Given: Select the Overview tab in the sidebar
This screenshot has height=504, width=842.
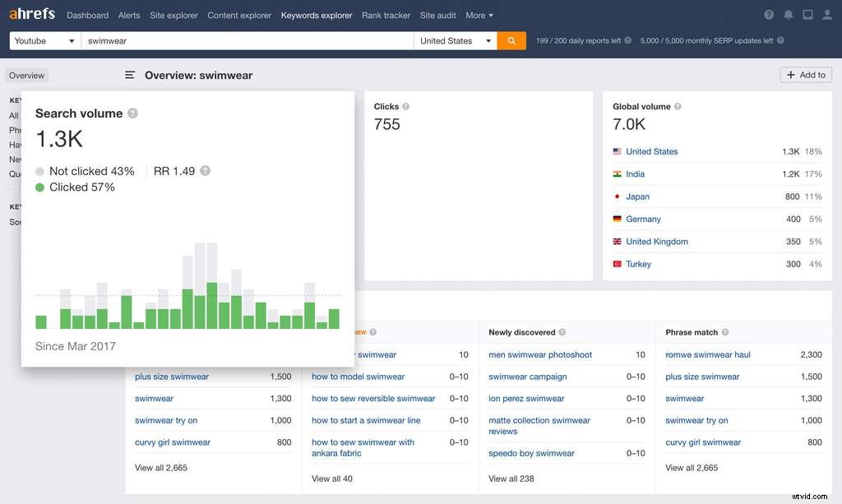Looking at the screenshot, I should pos(25,75).
